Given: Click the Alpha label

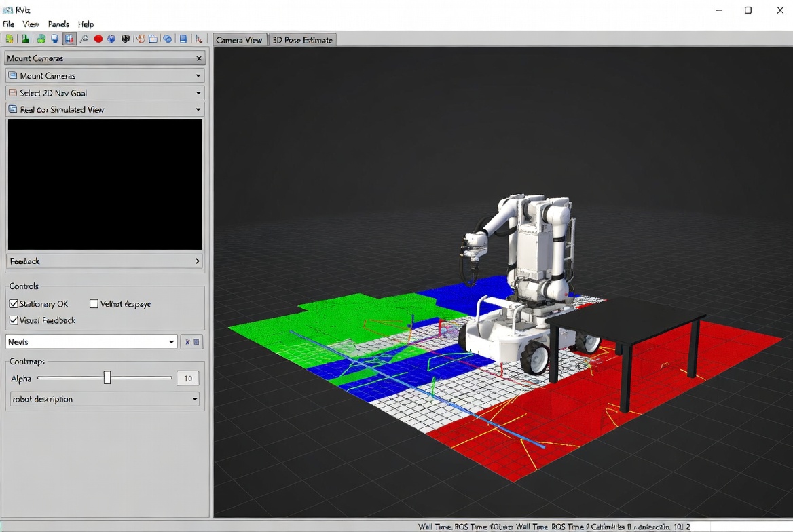Looking at the screenshot, I should click(21, 378).
